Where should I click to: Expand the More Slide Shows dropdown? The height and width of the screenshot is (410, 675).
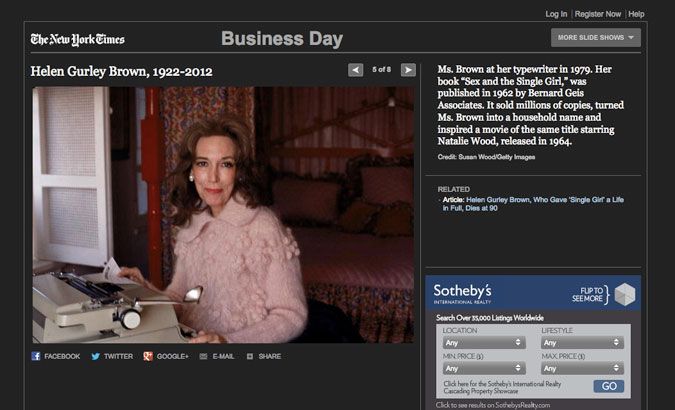tap(596, 37)
